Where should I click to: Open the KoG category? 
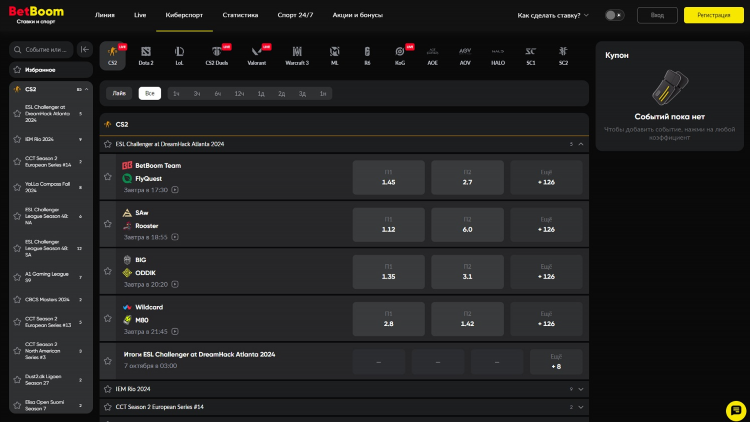click(400, 56)
